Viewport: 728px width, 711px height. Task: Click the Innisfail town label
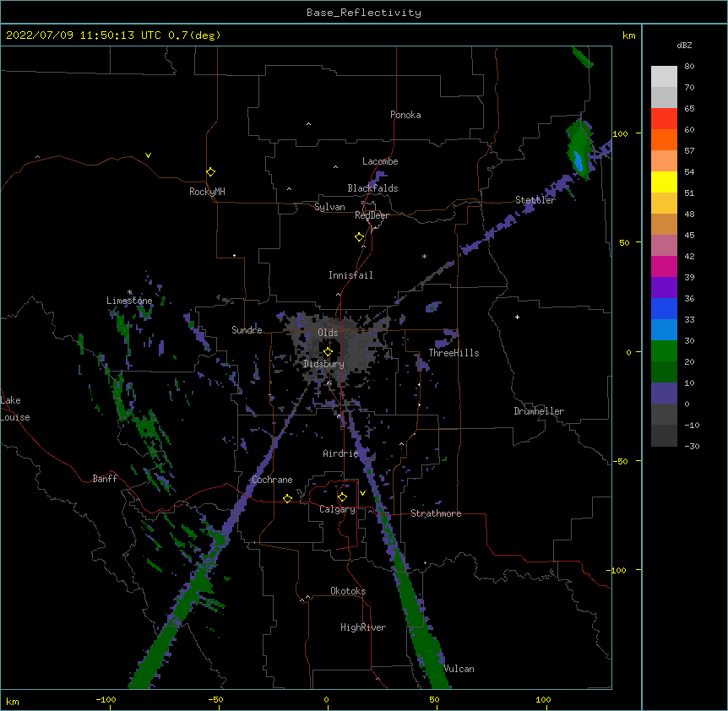pyautogui.click(x=350, y=275)
